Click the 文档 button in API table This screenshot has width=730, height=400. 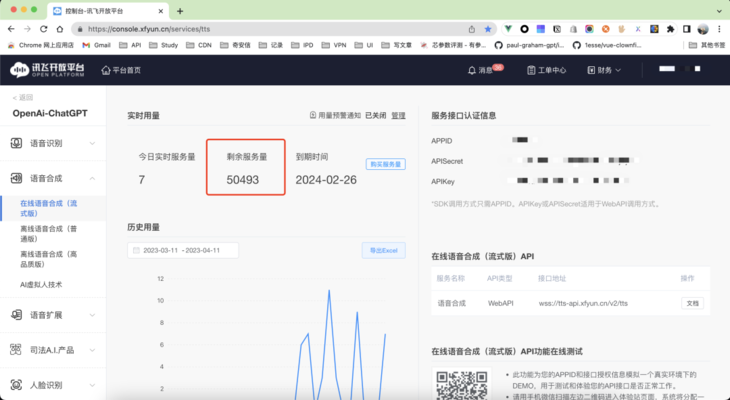coord(692,303)
